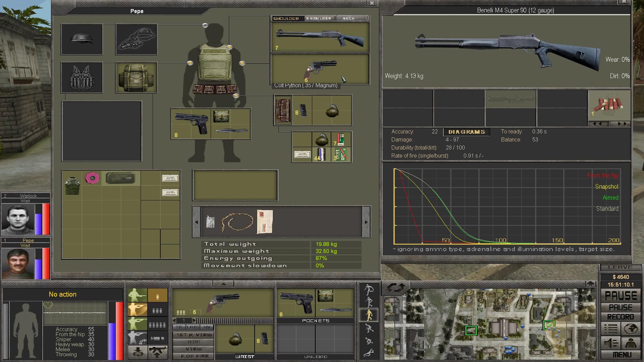
Task: Open the journal list icon
Action: 610,328
